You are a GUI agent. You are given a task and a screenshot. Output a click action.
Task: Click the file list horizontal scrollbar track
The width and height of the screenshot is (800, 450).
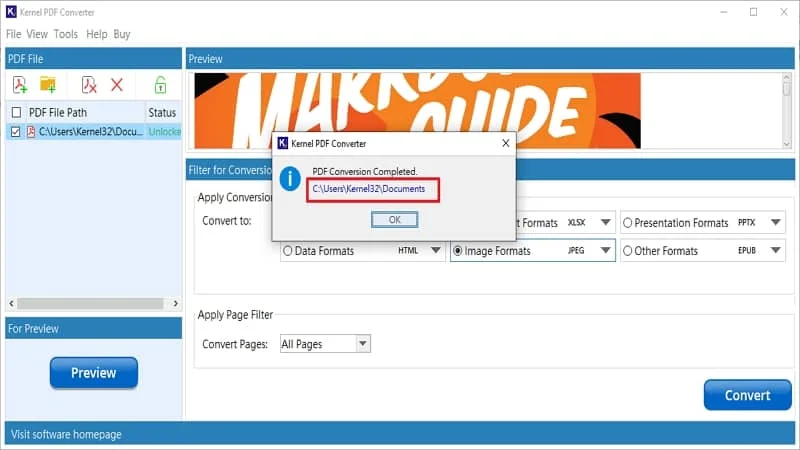click(90, 304)
